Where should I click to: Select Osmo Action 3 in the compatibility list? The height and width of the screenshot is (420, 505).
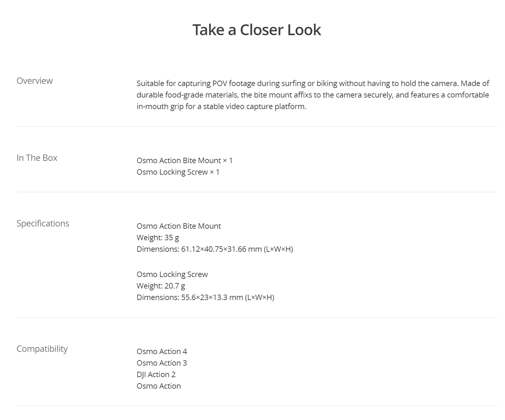[x=162, y=363]
